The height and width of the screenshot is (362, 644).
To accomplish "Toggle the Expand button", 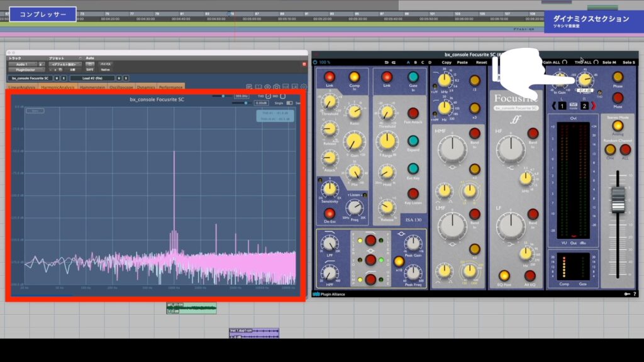I will (413, 141).
